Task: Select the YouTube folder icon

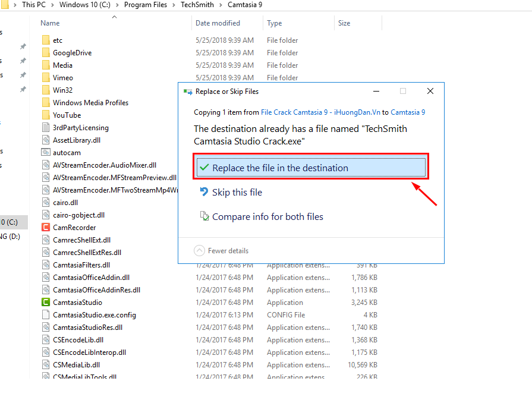Action: coord(46,115)
